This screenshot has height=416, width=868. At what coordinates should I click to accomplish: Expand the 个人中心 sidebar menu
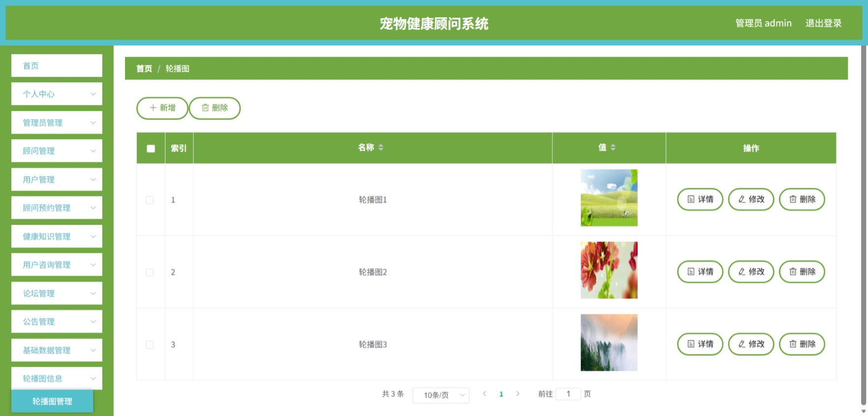[x=57, y=94]
